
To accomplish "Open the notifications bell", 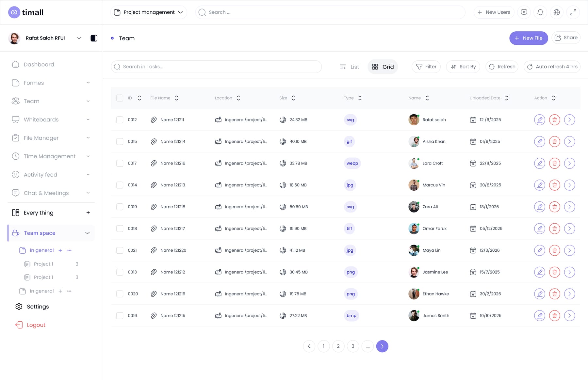I will (x=540, y=12).
